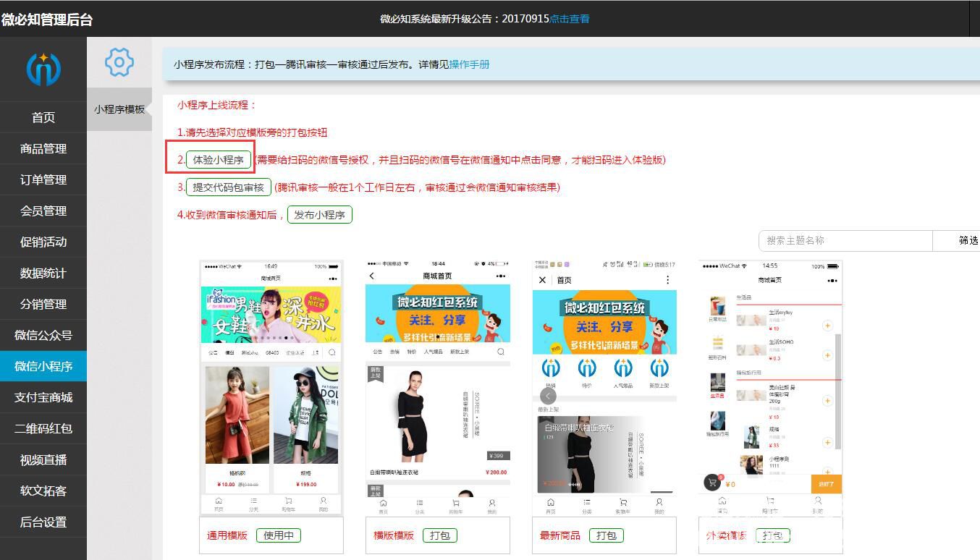
Task: Click the X close icon in 最新商品 preview
Action: (x=543, y=280)
